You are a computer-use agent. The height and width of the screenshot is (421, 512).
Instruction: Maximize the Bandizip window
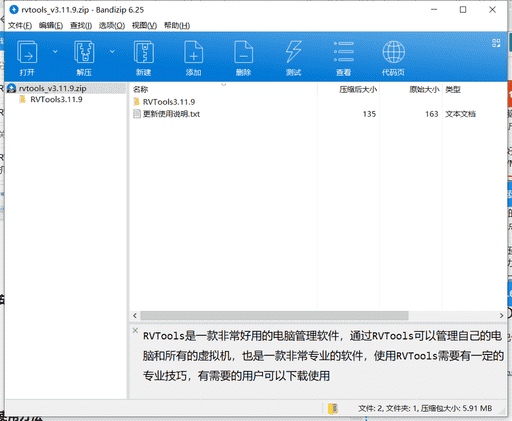pos(463,10)
